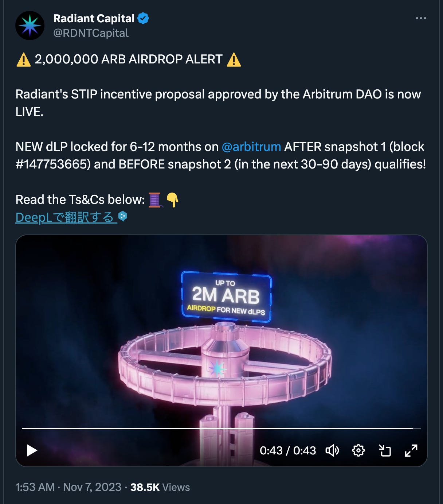Screen dimensions: 443x504
Task: Toggle picture-in-picture mini player icon
Action: (385, 451)
